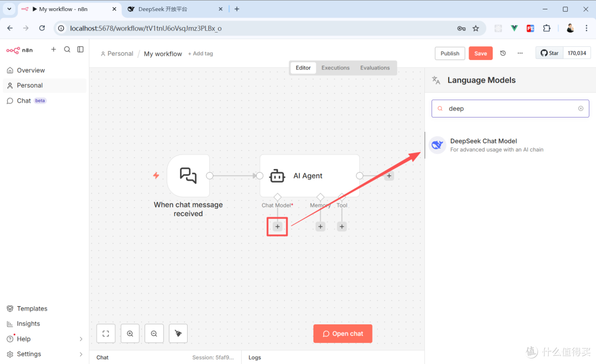Screen dimensions: 596x364
Task: Click the plus icon beside n8n logo
Action: pos(54,50)
